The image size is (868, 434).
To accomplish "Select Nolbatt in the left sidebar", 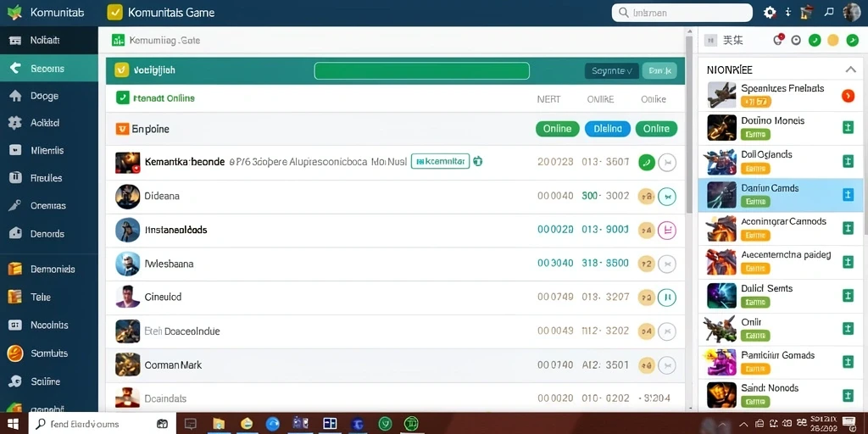I will click(x=48, y=41).
